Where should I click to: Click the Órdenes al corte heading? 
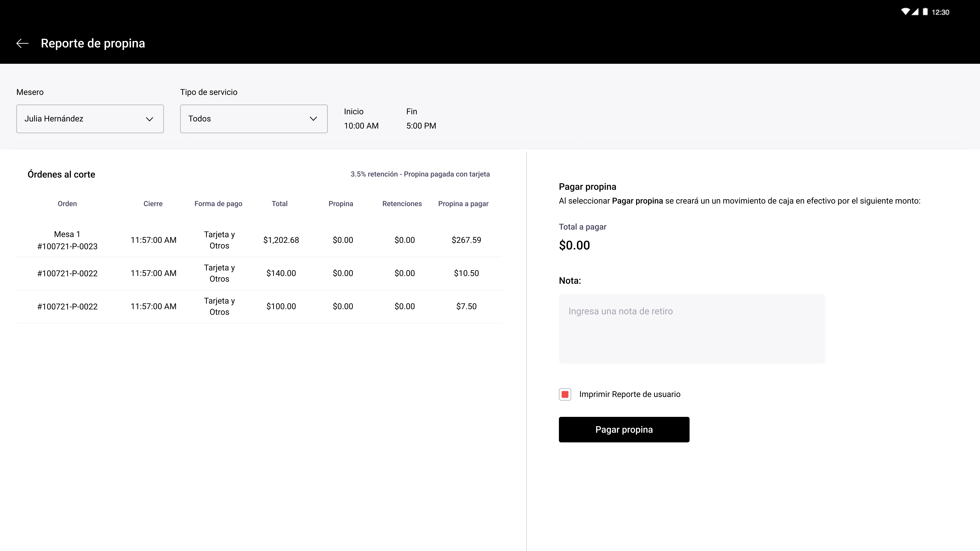pos(61,174)
